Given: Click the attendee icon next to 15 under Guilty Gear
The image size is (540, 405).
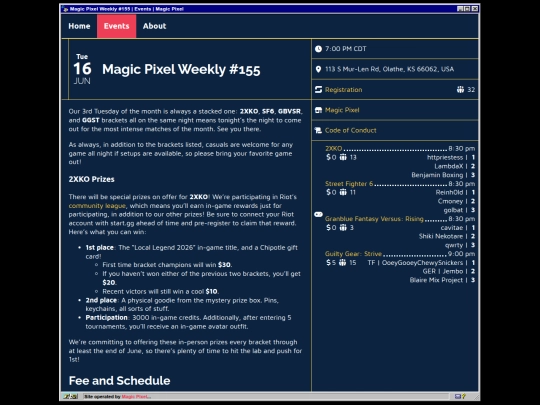Looking at the screenshot, I should (x=342, y=262).
